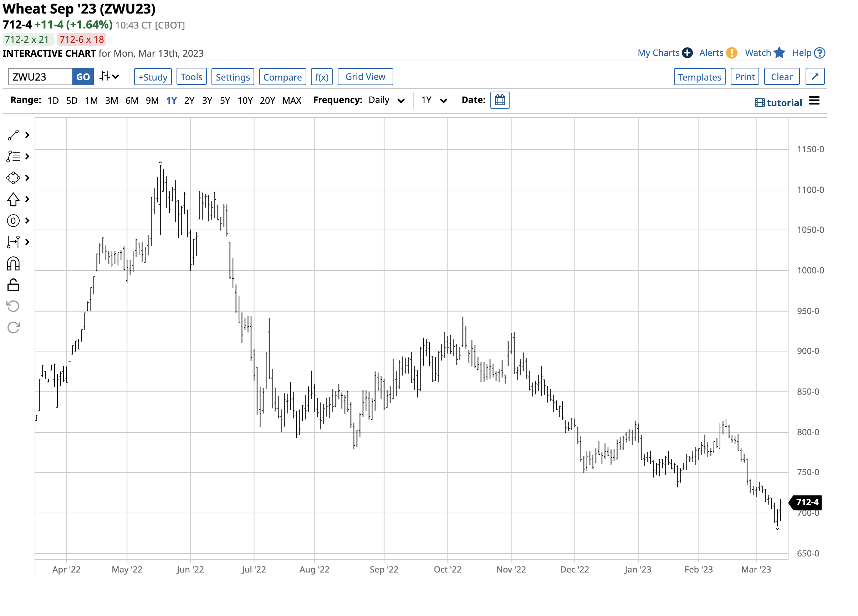The image size is (858, 616).
Task: Open the chart type dropdown
Action: (110, 77)
